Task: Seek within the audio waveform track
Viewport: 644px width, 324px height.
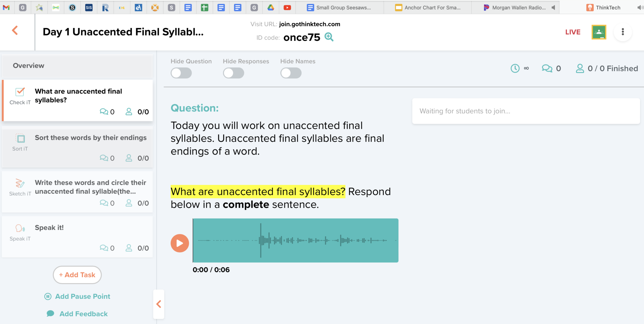Action: pyautogui.click(x=296, y=240)
